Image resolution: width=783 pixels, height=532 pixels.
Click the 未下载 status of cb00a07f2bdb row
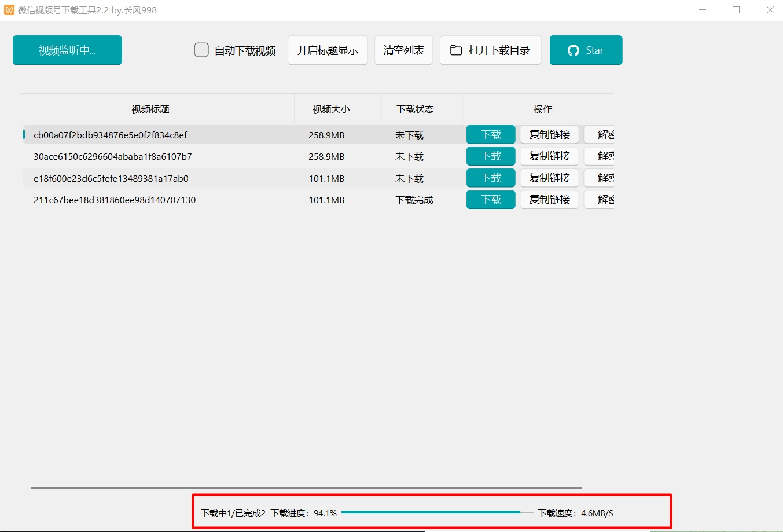[x=410, y=135]
